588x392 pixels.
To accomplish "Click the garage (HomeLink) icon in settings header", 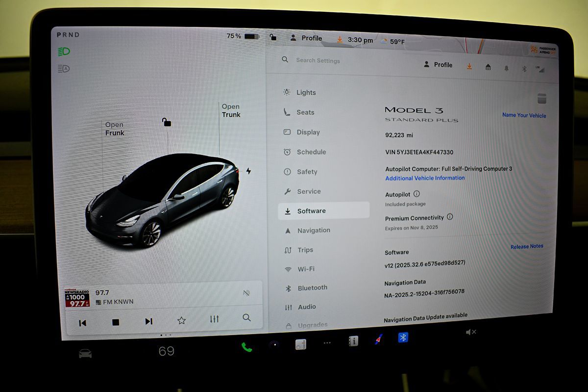I will click(x=488, y=67).
